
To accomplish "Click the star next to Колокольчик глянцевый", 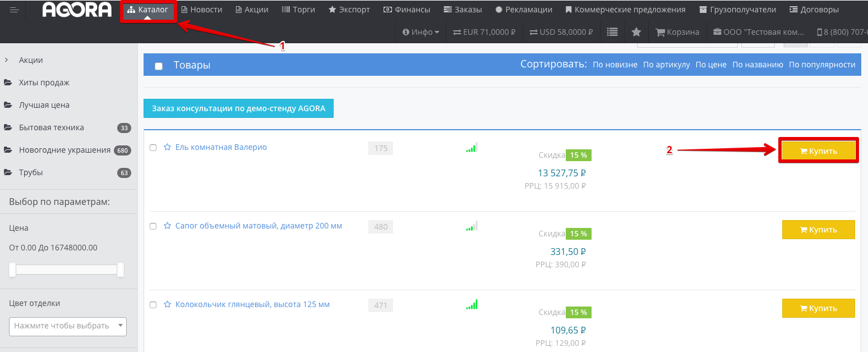I will click(x=167, y=304).
